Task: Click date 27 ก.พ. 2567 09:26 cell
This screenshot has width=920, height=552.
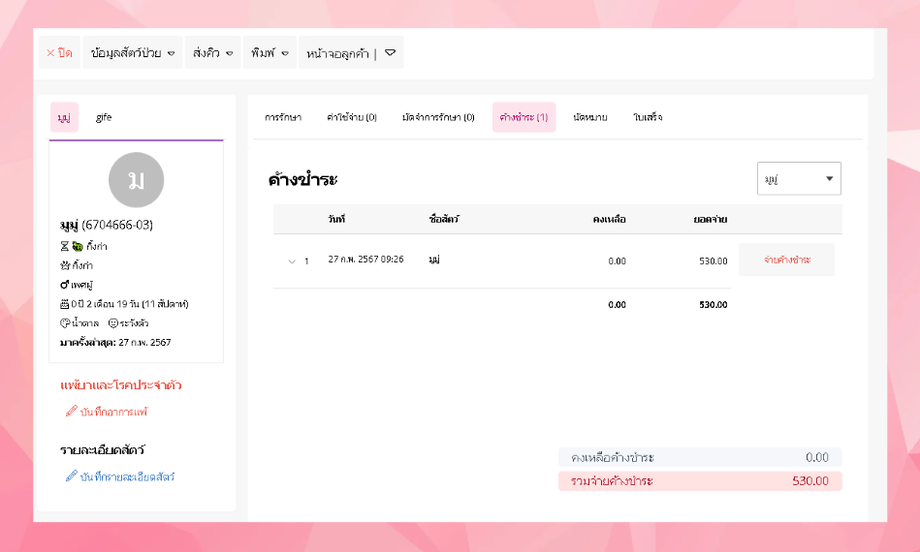Action: (x=366, y=259)
